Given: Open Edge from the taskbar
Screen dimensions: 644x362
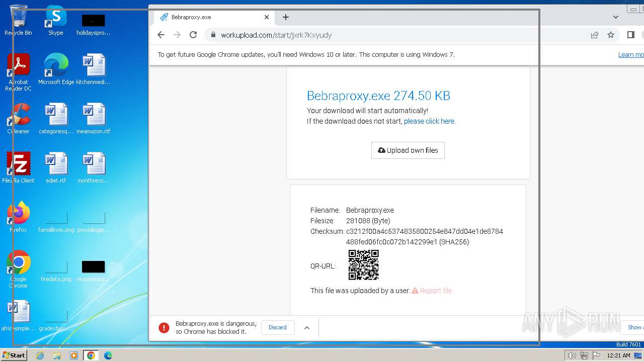Looking at the screenshot, I should point(108,355).
